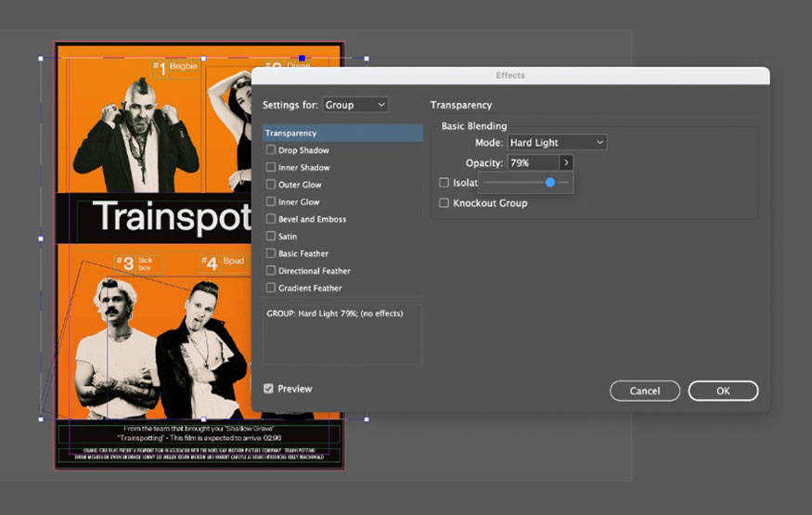Enable the Drop Shadow effect checkbox

click(x=271, y=150)
